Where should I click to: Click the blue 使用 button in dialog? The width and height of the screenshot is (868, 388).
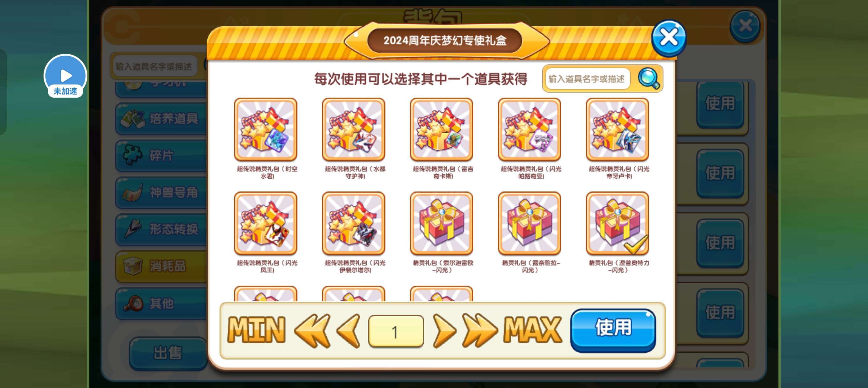(613, 330)
